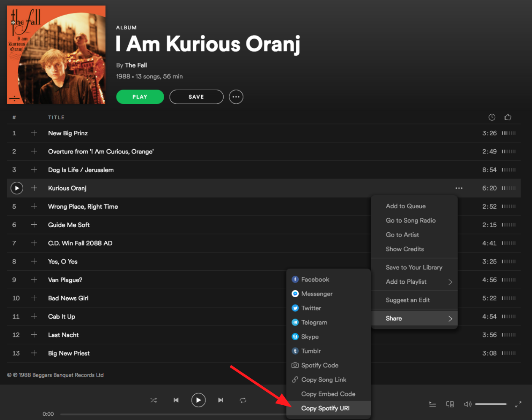Click the 8:54 duration of Dog Is Life
Viewport: 532px width, 420px height.
489,170
